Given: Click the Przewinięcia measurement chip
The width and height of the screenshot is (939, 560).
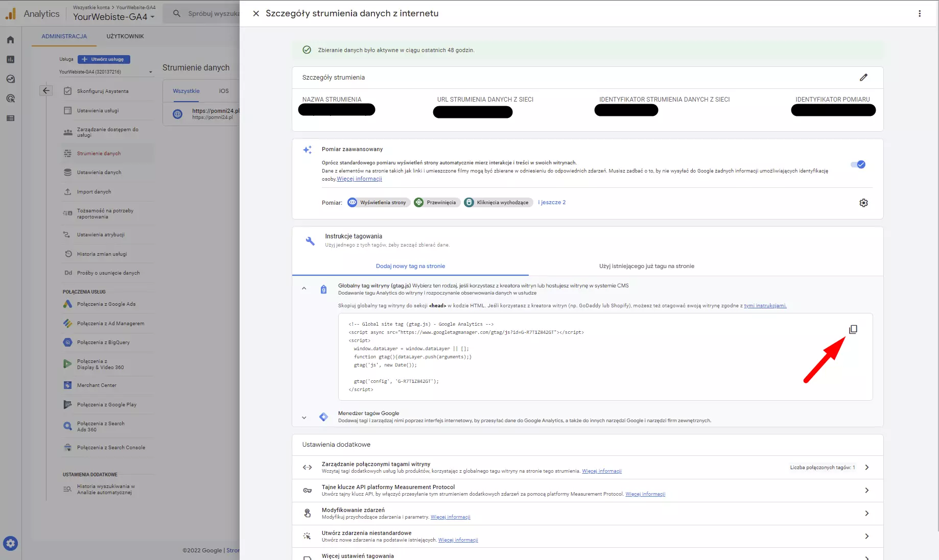Looking at the screenshot, I should click(x=437, y=203).
